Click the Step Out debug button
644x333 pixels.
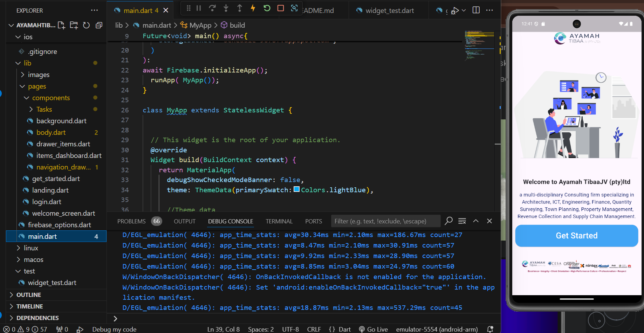click(240, 8)
